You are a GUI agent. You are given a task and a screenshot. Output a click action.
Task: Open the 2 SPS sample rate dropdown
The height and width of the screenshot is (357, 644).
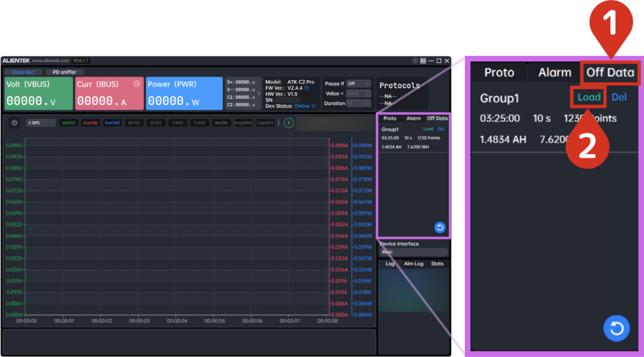(41, 123)
